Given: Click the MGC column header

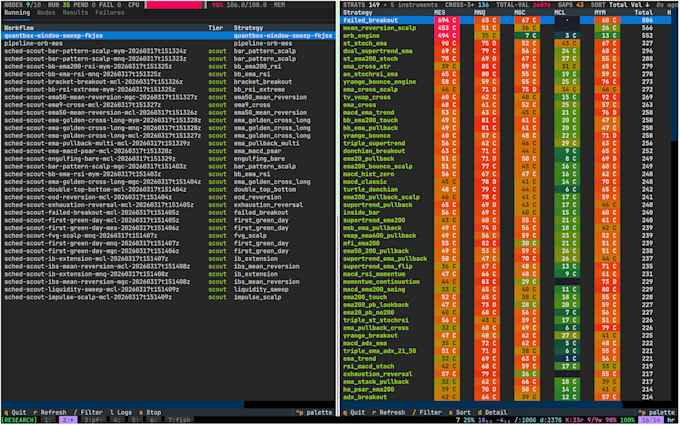Looking at the screenshot, I should tap(520, 13).
